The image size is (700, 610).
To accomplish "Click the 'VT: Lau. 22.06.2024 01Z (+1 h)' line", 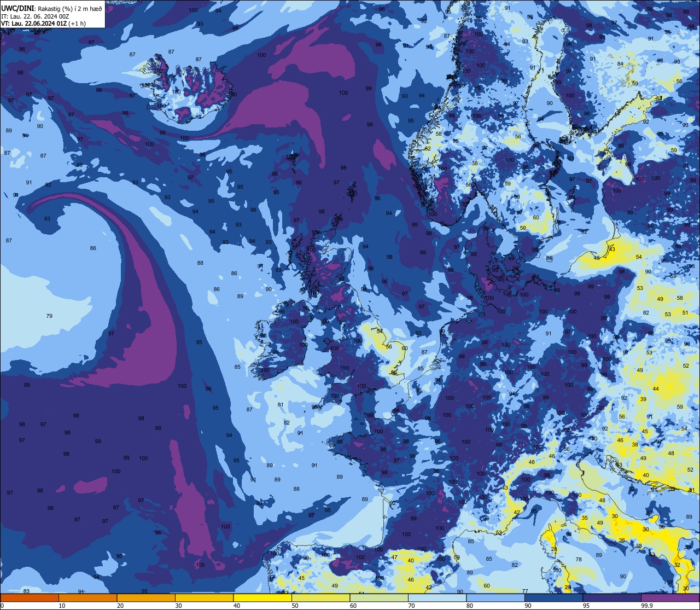I will pyautogui.click(x=43, y=23).
